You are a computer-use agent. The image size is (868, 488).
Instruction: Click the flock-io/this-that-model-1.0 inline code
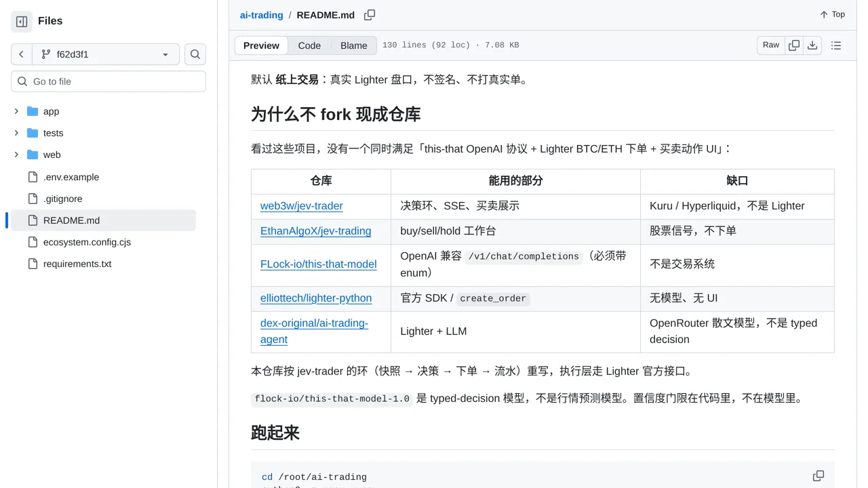(x=332, y=399)
